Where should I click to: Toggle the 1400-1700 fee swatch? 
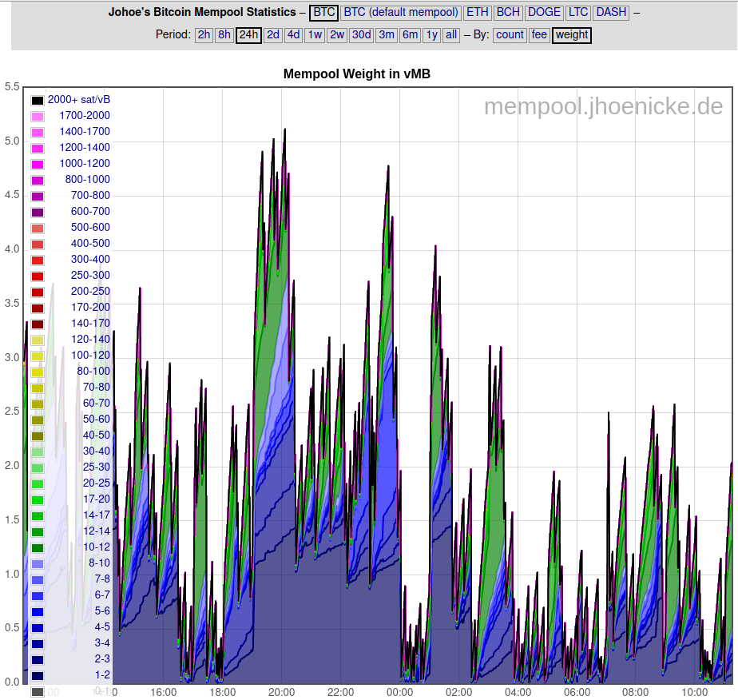pyautogui.click(x=38, y=133)
